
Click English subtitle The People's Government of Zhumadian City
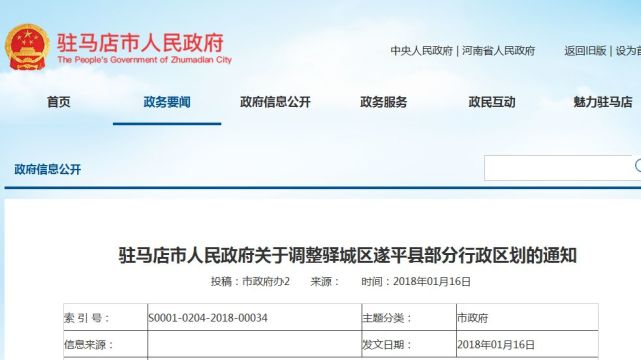pos(144,60)
